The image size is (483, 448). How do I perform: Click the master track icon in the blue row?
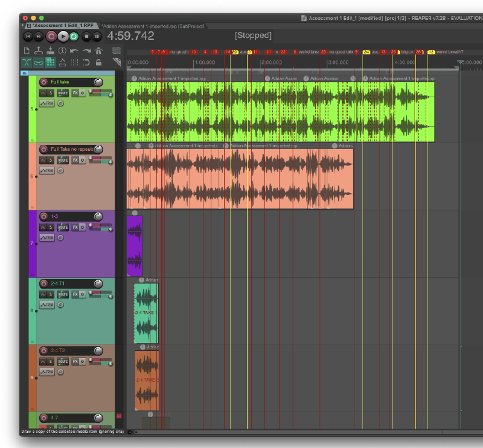coord(25,73)
